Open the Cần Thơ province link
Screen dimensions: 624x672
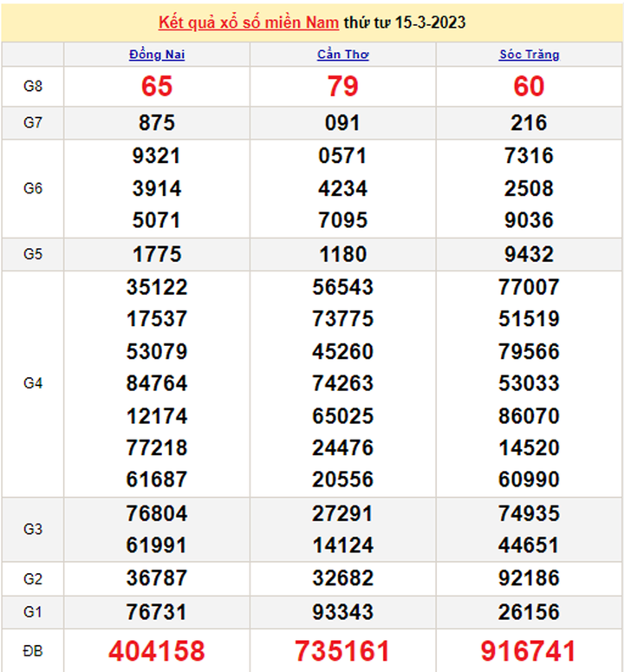tap(343, 55)
